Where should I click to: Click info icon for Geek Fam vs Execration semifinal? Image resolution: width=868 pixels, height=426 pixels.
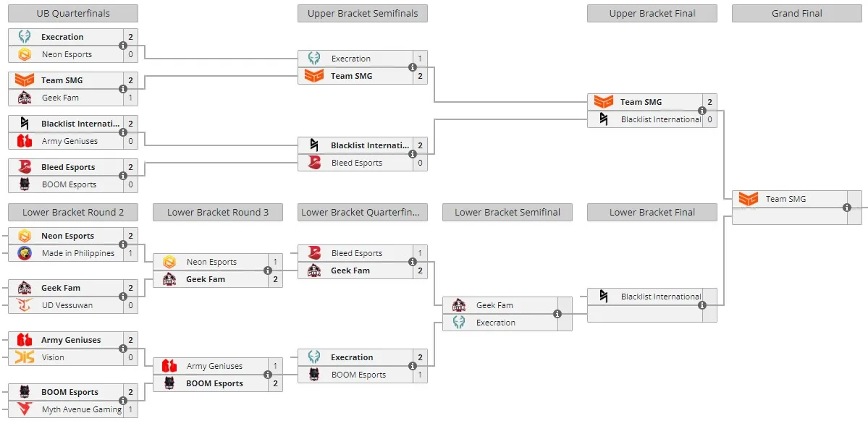pos(557,314)
